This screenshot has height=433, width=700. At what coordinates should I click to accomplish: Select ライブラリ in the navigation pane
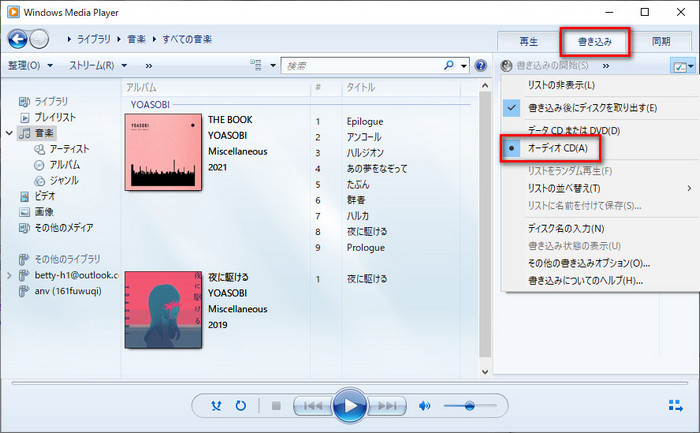tap(51, 101)
